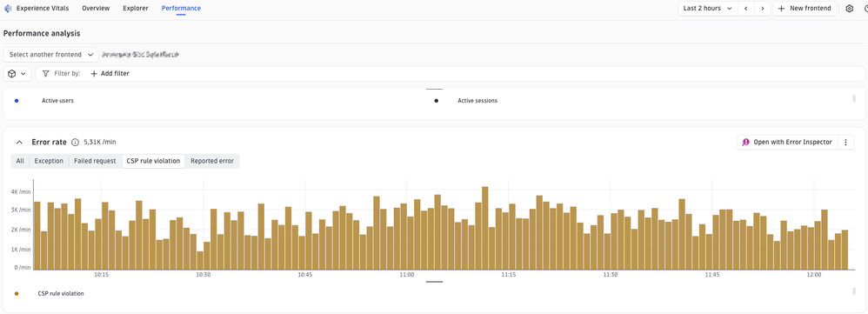Toggle the Active sessions legend item
Screen dimensions: 868x314
pyautogui.click(x=477, y=101)
